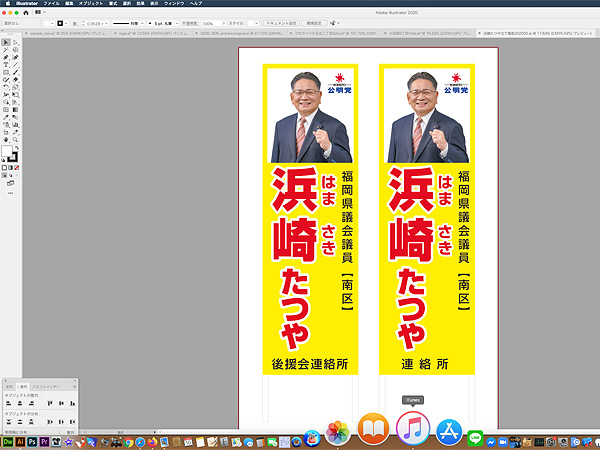
Task: Select the Selection tool (black arrow)
Action: tap(6, 42)
